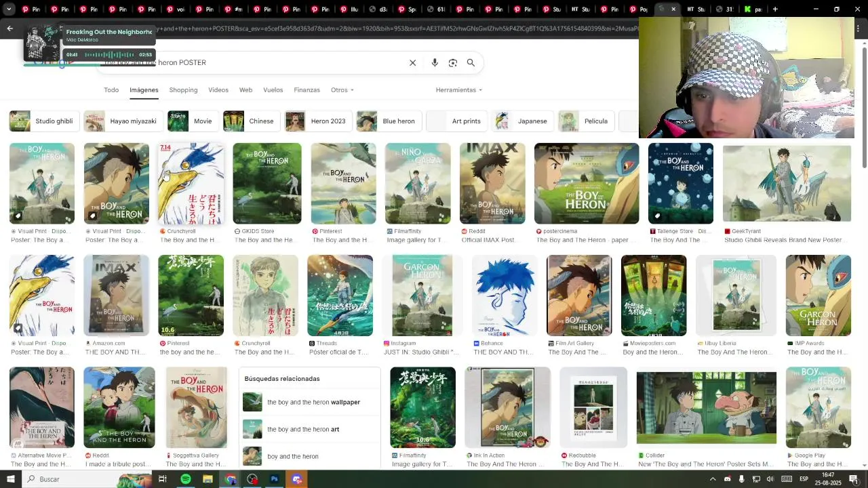This screenshot has width=868, height=488.
Task: Open the Amazon.com IMAX poster thumbnail
Action: click(x=116, y=296)
